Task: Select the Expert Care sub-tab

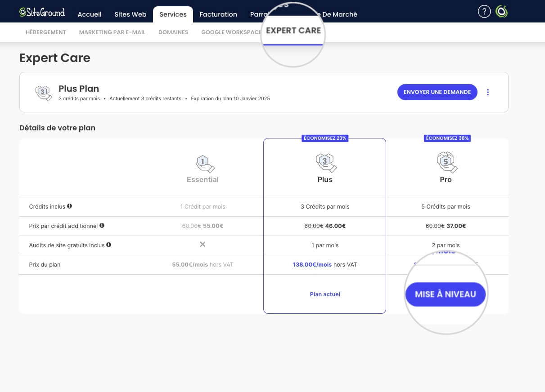Action: tap(293, 31)
